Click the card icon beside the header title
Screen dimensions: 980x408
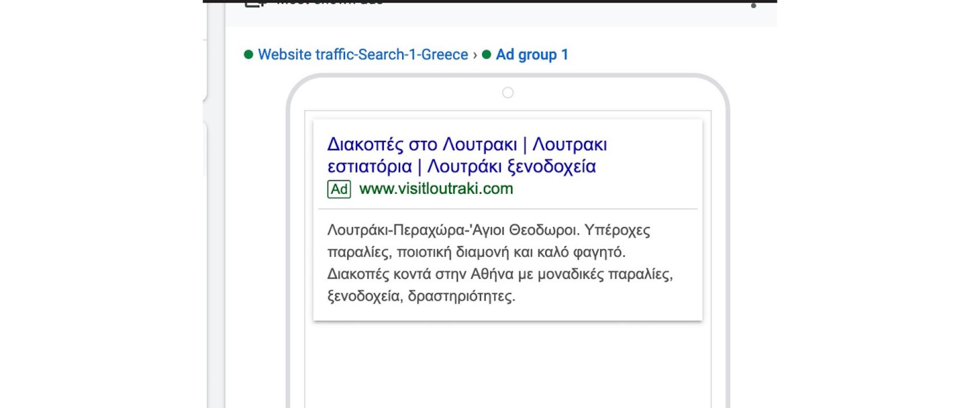coord(254,4)
